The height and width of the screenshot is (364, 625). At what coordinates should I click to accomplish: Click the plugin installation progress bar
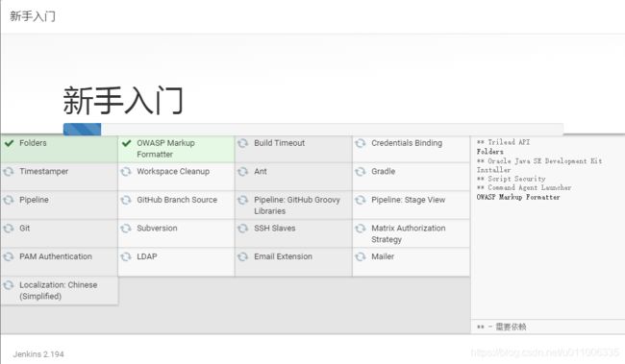click(x=312, y=130)
